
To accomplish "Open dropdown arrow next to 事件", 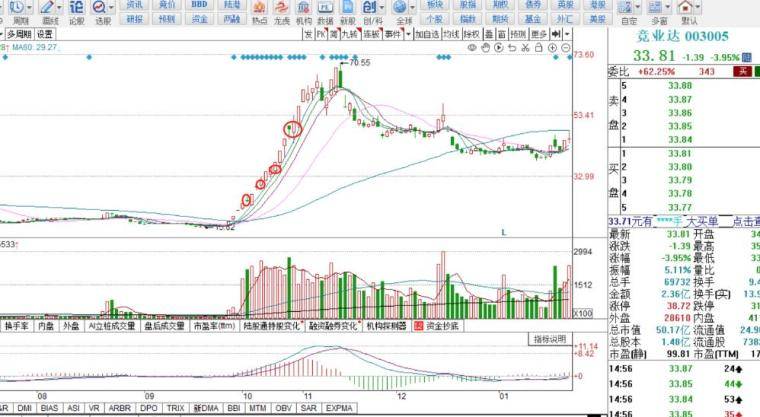I will click(408, 34).
